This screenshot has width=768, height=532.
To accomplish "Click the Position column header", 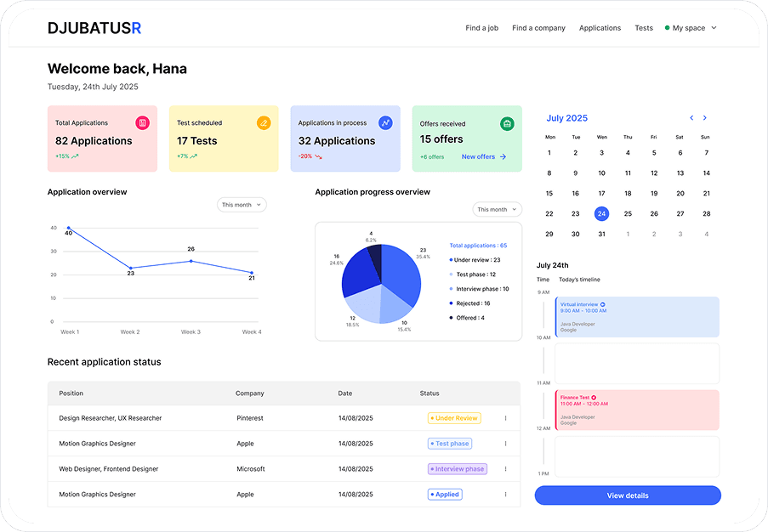I will tap(71, 393).
